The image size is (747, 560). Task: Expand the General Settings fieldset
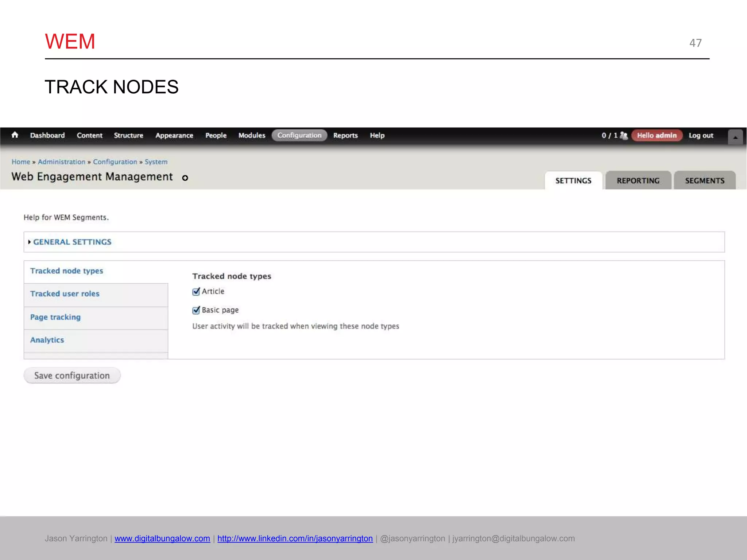72,242
